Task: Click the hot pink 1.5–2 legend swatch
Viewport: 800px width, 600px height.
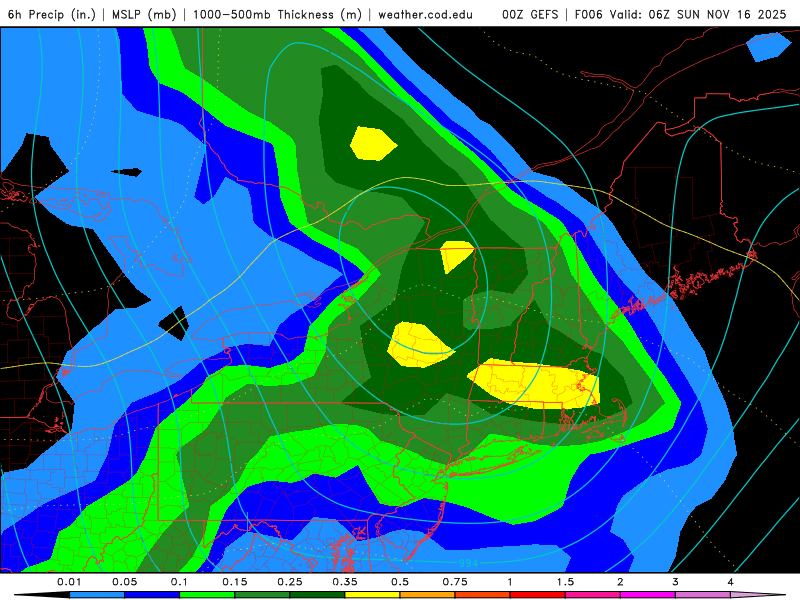Action: pyautogui.click(x=593, y=595)
